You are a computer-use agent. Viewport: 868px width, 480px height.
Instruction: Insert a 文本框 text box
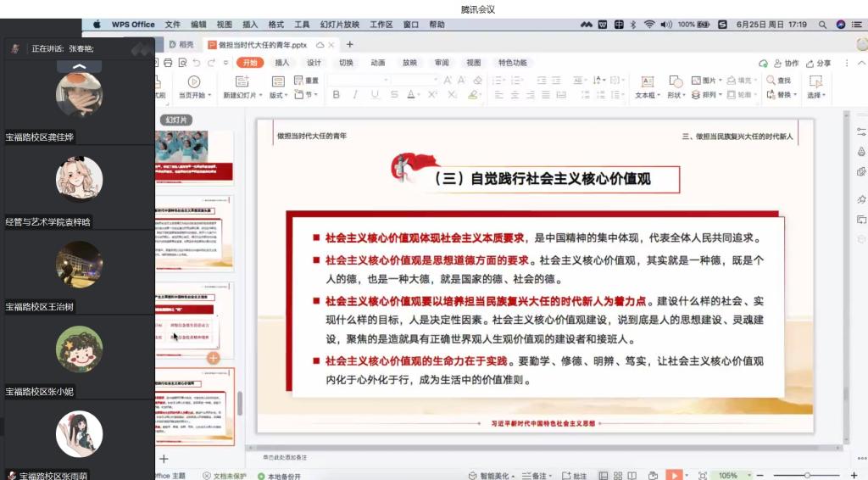coord(648,81)
